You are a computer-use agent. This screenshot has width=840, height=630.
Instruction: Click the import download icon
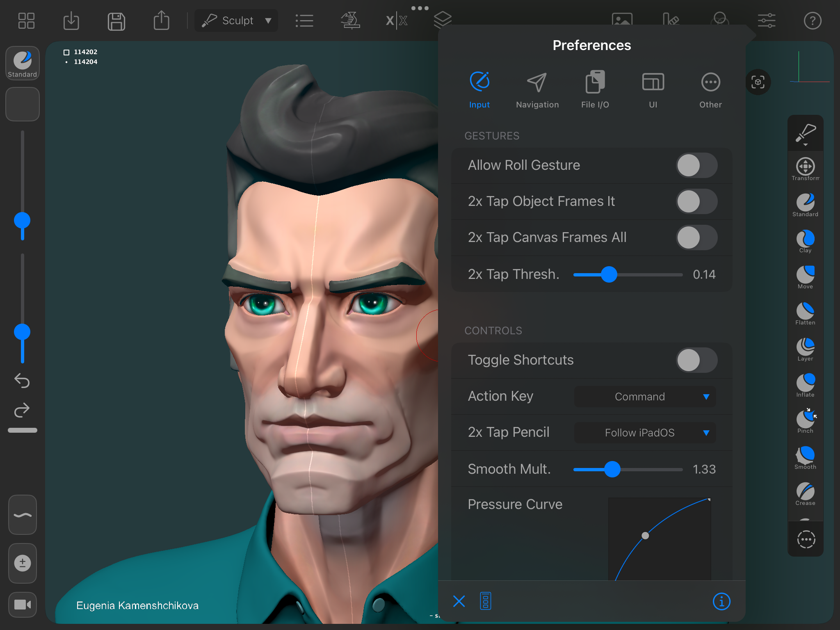(x=71, y=21)
